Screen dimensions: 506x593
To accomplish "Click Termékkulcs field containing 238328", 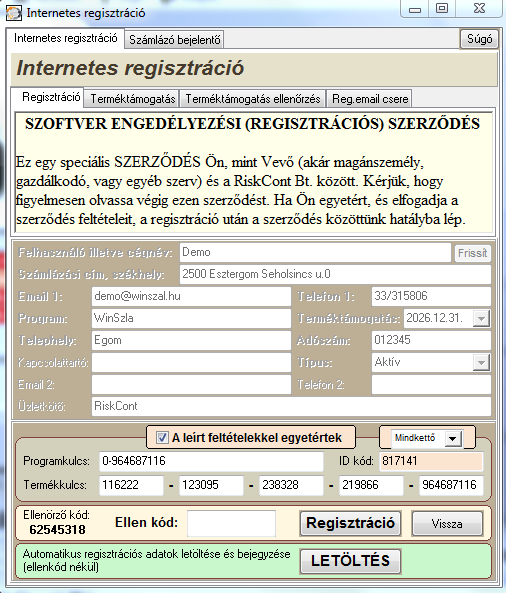I will click(291, 485).
